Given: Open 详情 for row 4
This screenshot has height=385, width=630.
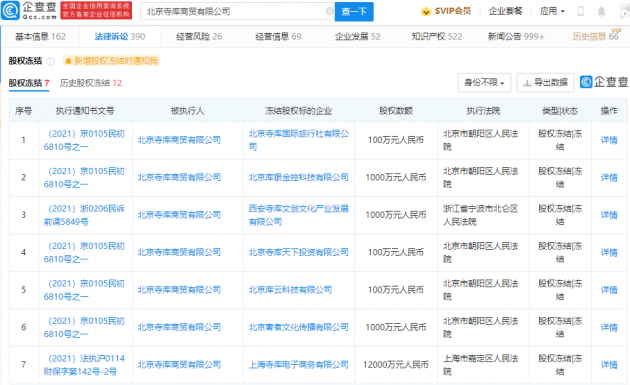Looking at the screenshot, I should pyautogui.click(x=609, y=252).
